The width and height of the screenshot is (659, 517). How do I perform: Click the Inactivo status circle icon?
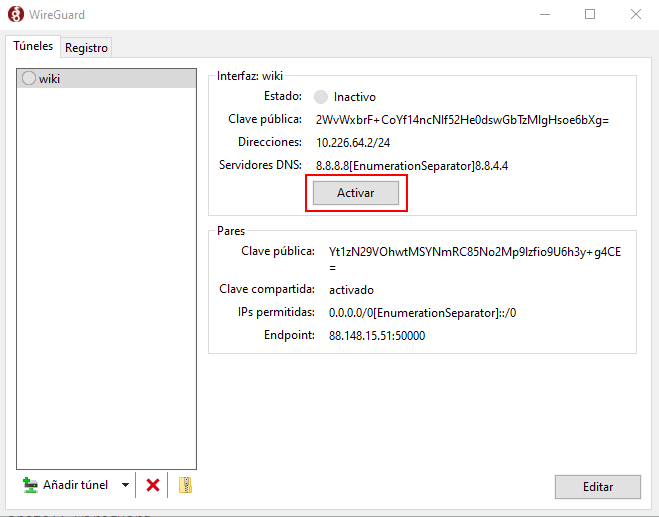[x=320, y=97]
